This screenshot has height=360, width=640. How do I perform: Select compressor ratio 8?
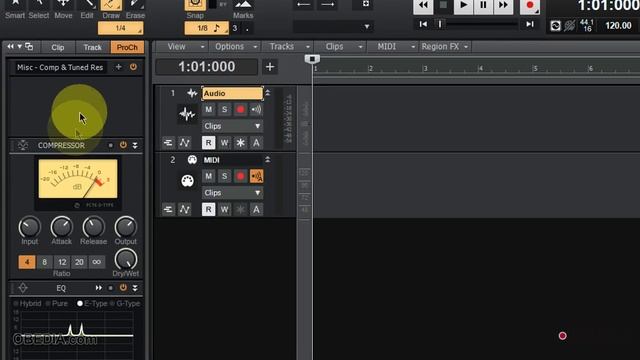tap(44, 262)
